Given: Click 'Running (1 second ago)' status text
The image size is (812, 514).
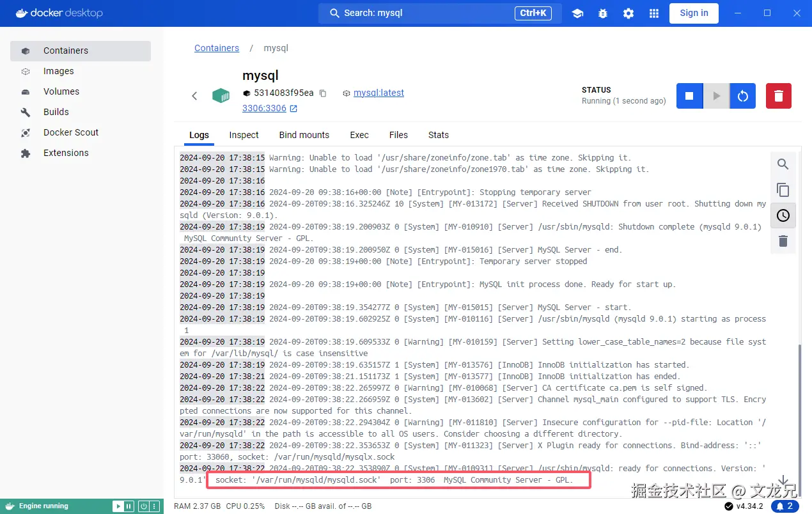Looking at the screenshot, I should (x=623, y=101).
